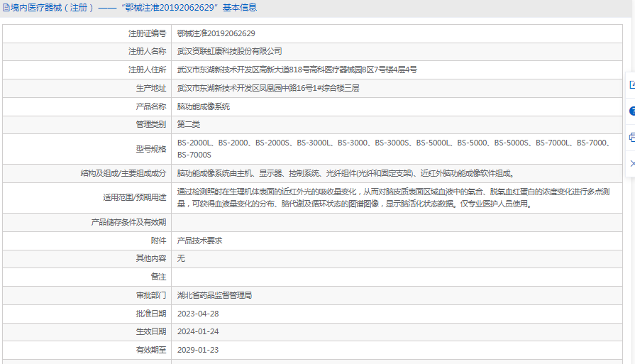Click the 管理类别 row label
635x364 pixels.
pyautogui.click(x=151, y=124)
